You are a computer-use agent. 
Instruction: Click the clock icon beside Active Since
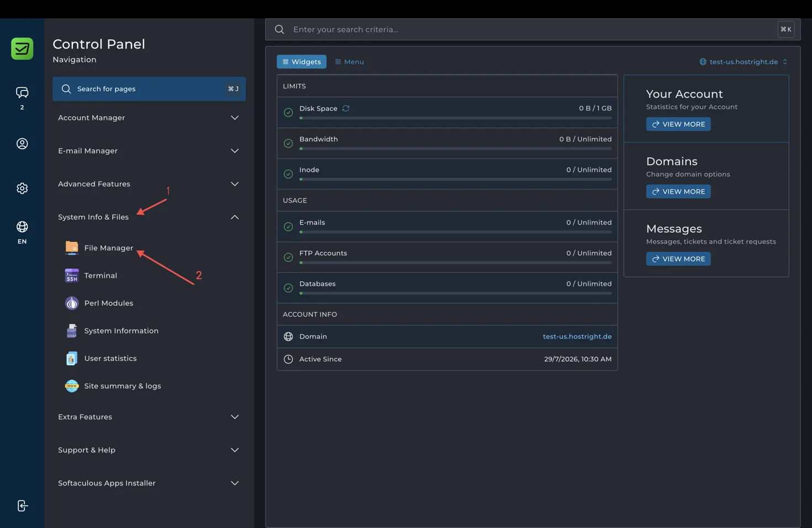pyautogui.click(x=288, y=359)
